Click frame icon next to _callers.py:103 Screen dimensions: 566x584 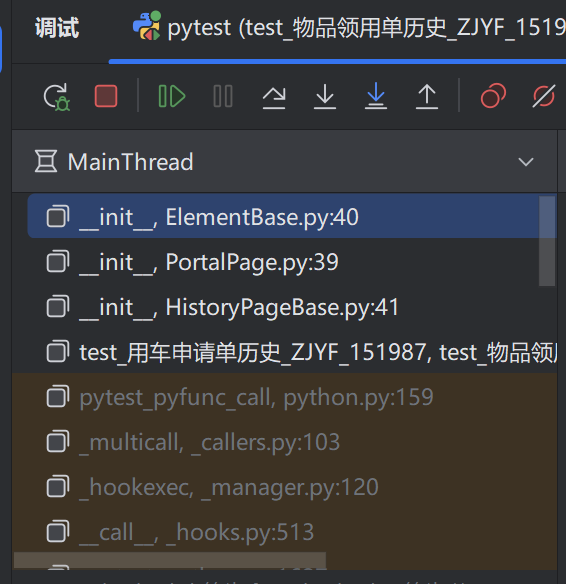tap(58, 442)
